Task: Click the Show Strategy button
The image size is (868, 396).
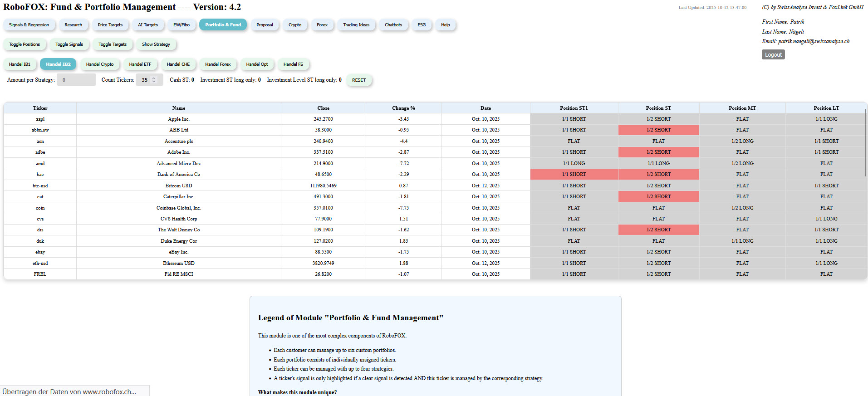Action: point(156,44)
